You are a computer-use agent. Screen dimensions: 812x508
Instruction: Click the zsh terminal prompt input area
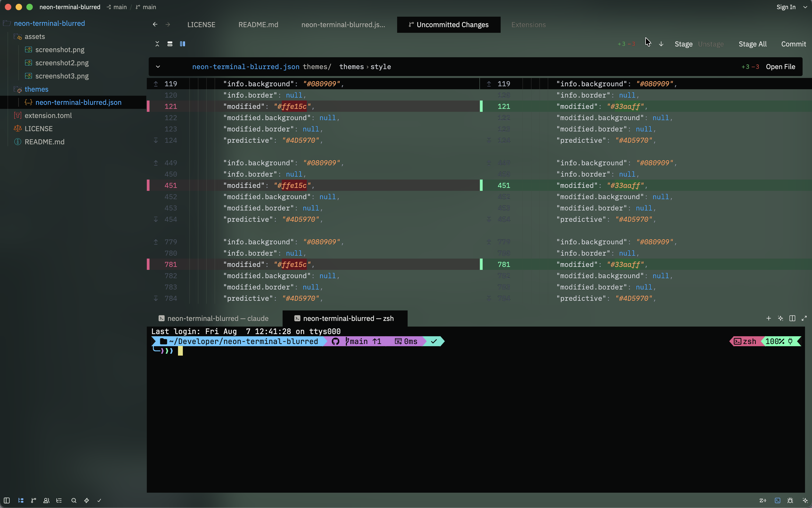[x=180, y=351]
